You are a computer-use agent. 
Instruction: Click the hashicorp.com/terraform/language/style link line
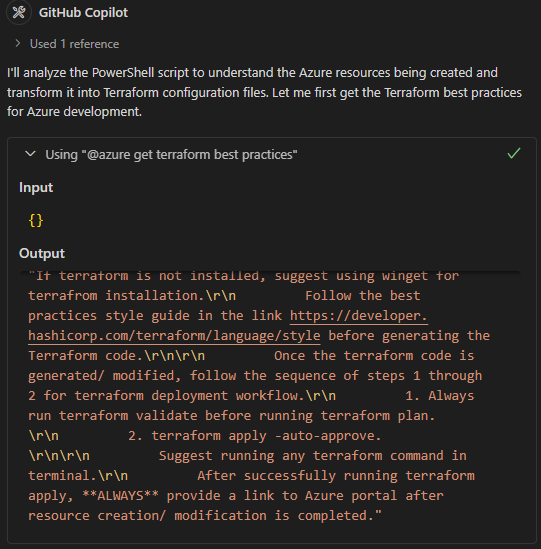pos(174,335)
